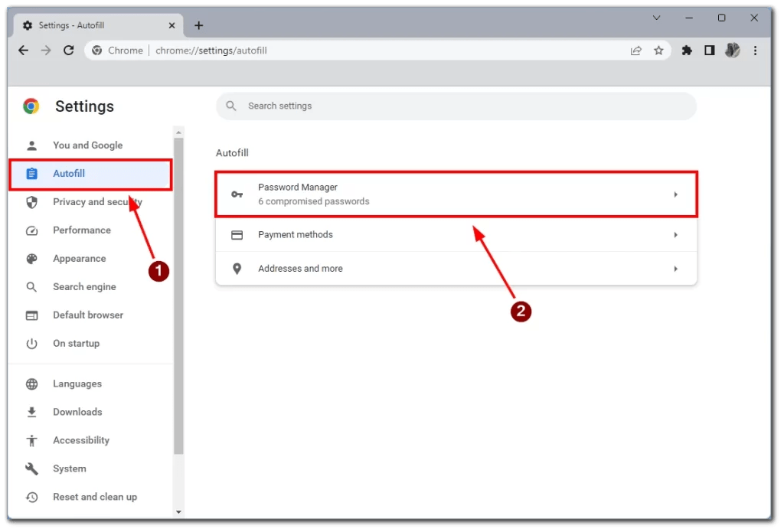Click the magnifier icon in Search settings
Screen dimensions: 784x532
(231, 106)
